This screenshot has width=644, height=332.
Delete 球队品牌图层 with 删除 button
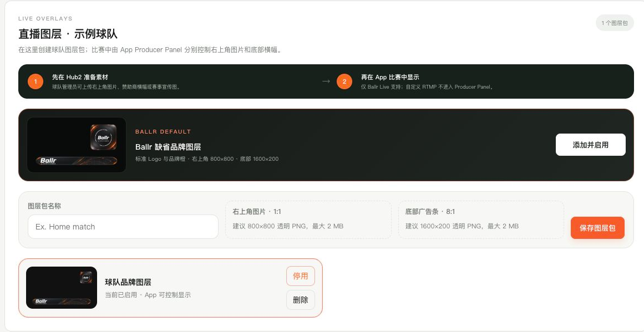click(x=300, y=300)
